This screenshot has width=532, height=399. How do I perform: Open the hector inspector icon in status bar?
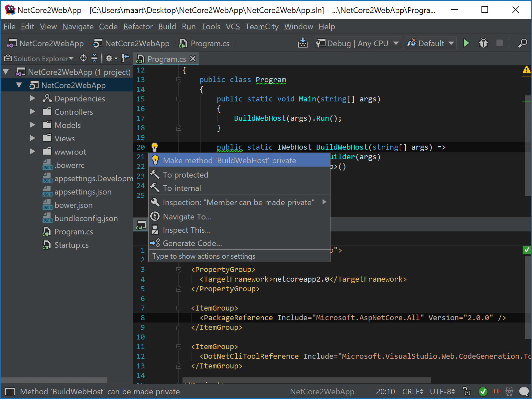click(x=509, y=392)
